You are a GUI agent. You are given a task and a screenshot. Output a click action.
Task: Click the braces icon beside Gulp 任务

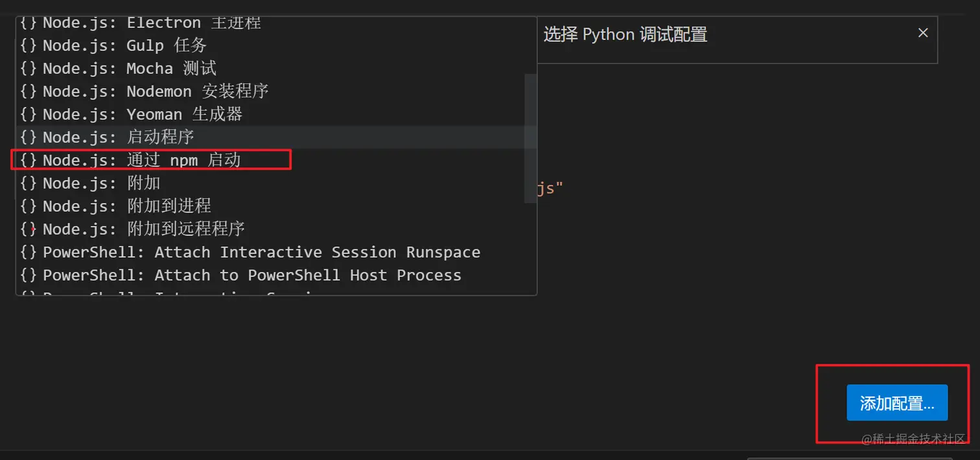point(28,45)
